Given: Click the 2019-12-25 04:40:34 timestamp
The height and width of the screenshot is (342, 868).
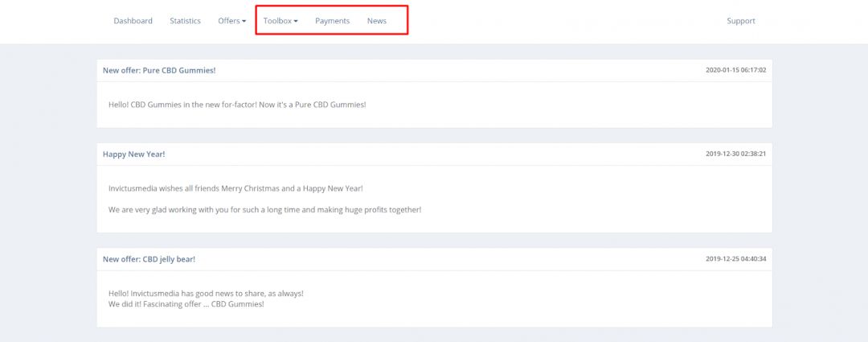Looking at the screenshot, I should click(x=735, y=259).
